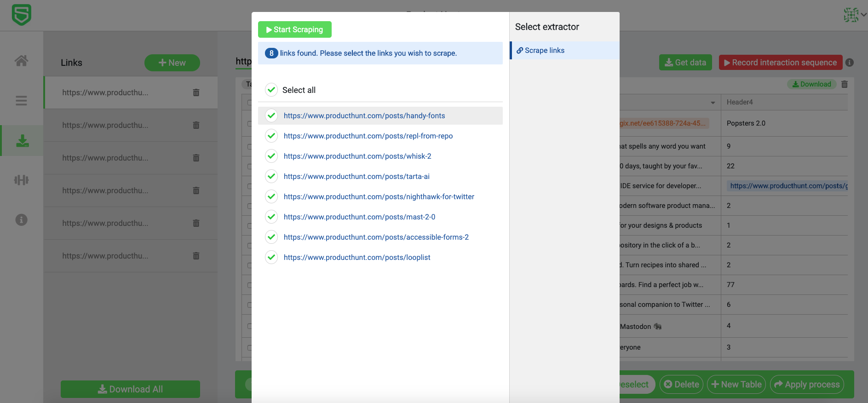Uncheck the repl-from-repo link checkbox
This screenshot has width=868, height=403.
(x=271, y=136)
